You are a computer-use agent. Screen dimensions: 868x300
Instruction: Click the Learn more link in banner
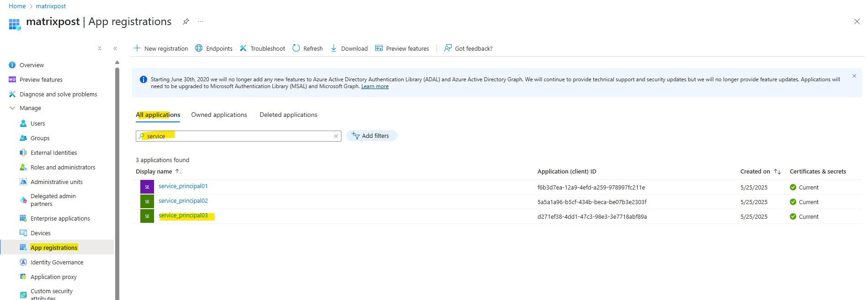(375, 86)
